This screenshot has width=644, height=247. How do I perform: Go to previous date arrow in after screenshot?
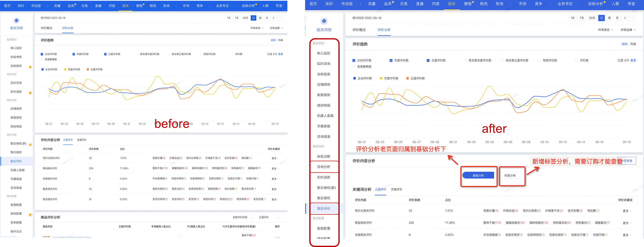[625, 18]
